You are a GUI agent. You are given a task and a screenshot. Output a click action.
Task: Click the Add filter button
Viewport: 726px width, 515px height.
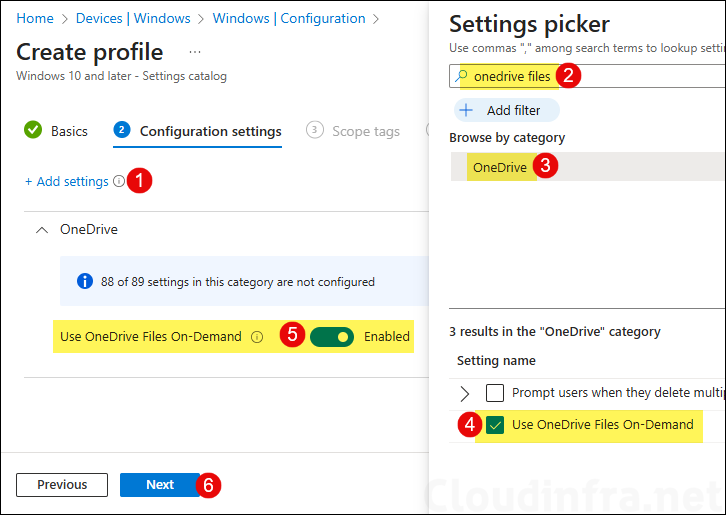tap(507, 110)
